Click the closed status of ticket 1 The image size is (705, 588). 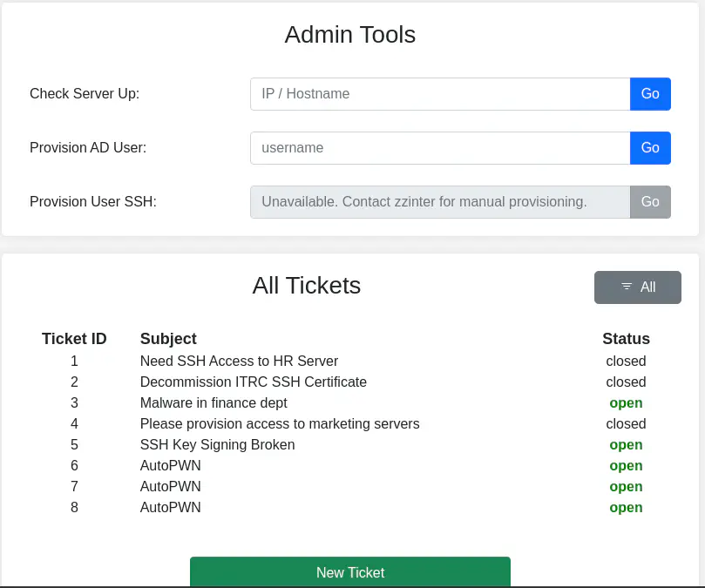[626, 361]
